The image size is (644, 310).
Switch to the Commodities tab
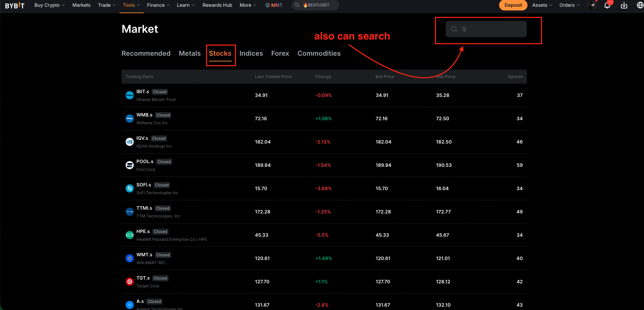pos(319,53)
